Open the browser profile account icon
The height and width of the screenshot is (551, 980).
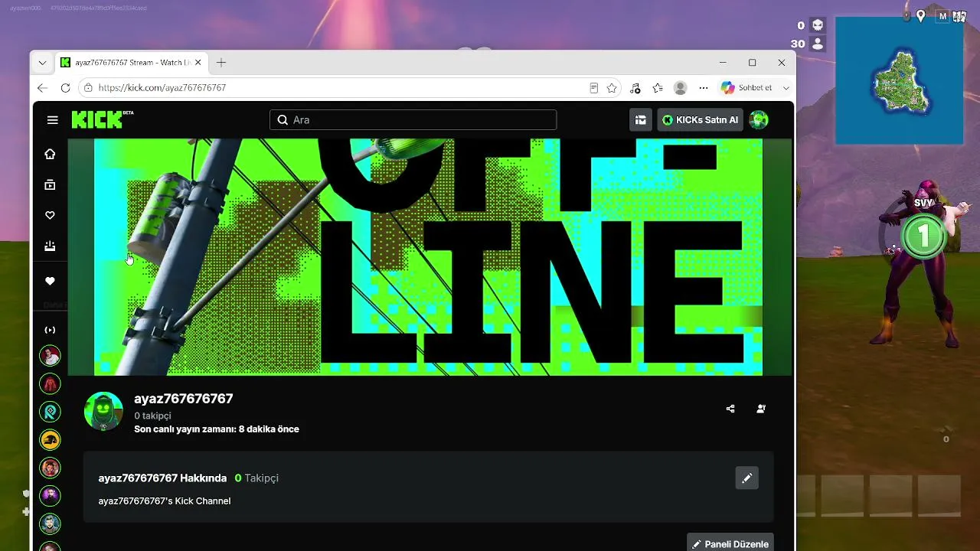680,88
